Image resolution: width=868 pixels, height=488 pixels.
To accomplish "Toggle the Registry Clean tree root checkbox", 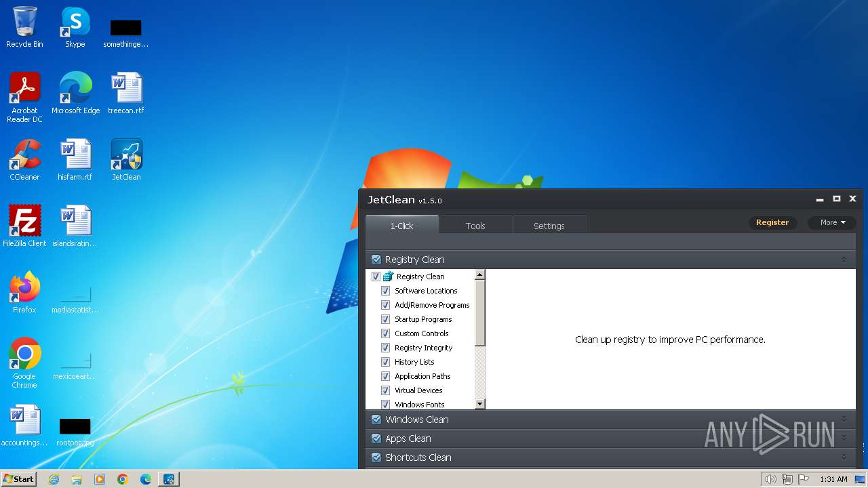I will 376,277.
